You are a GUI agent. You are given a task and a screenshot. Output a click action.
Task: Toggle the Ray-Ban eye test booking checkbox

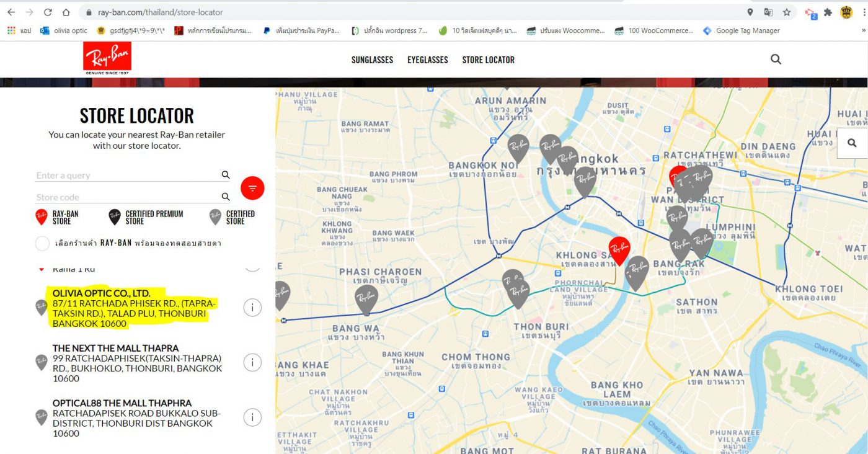[x=42, y=243]
